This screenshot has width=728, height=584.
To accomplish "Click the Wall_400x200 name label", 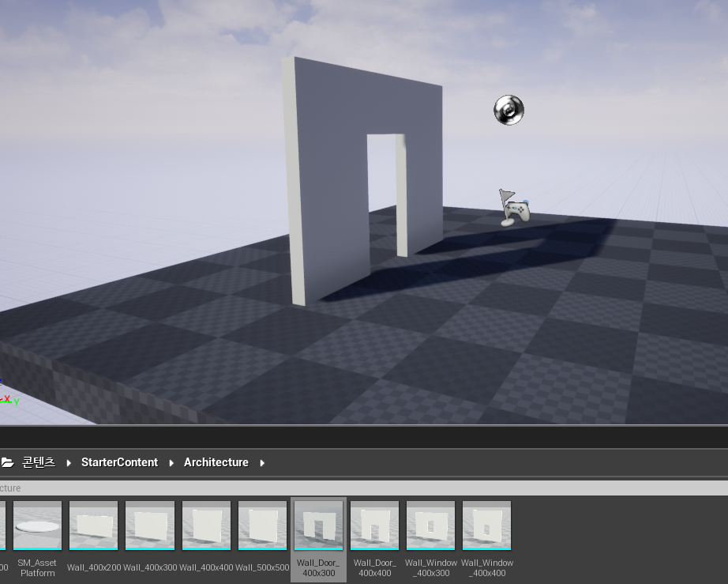I will click(94, 567).
